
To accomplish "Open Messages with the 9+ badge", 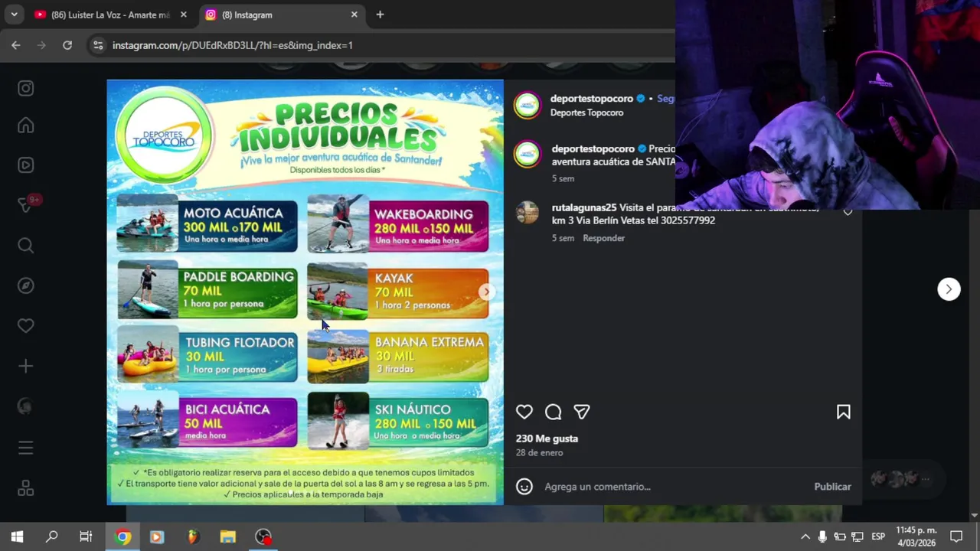I will (x=25, y=204).
